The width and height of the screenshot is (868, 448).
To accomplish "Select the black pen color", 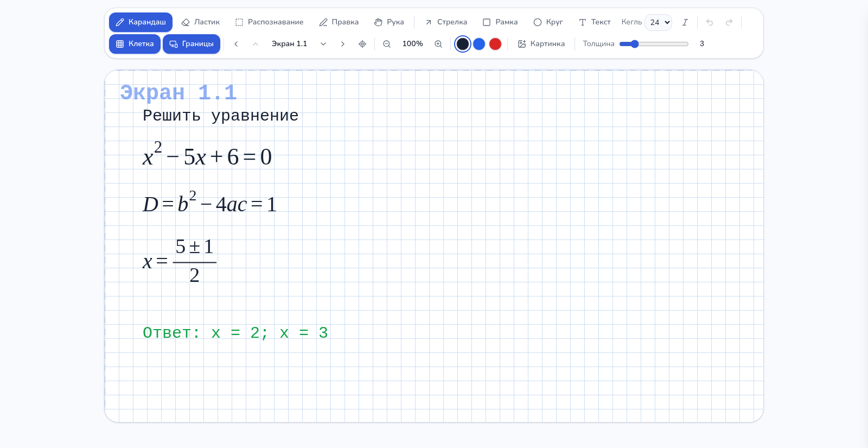I will [463, 44].
